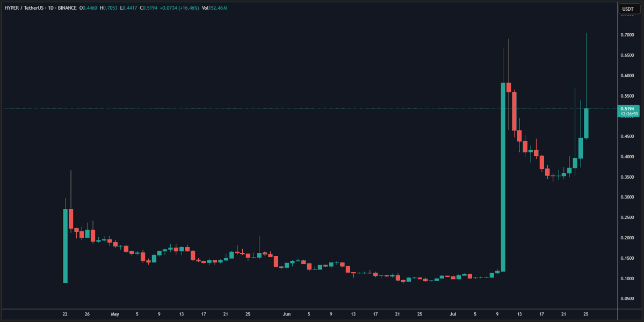This screenshot has width=644, height=322.
Task: Select the high value 0.7053
Action: point(109,8)
